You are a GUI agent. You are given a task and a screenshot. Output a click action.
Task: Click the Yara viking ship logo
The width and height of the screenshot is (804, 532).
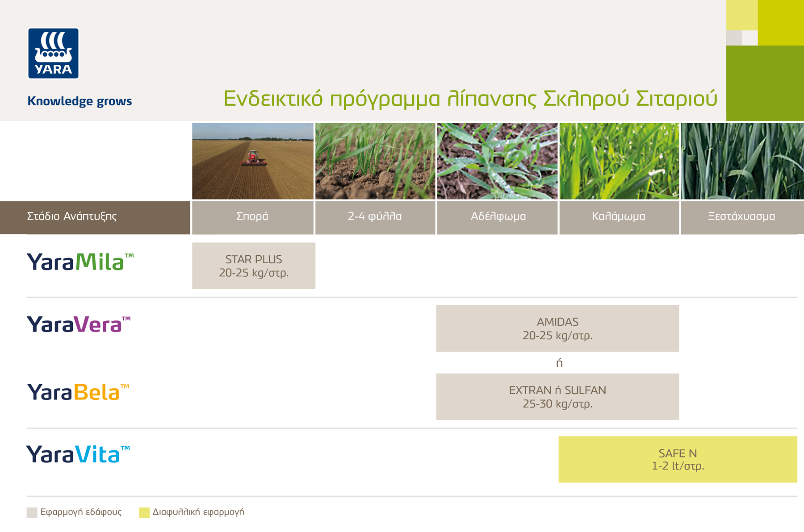coord(53,54)
